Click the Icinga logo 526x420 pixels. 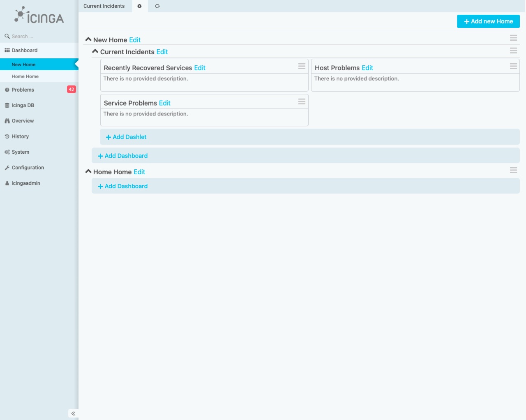click(39, 15)
